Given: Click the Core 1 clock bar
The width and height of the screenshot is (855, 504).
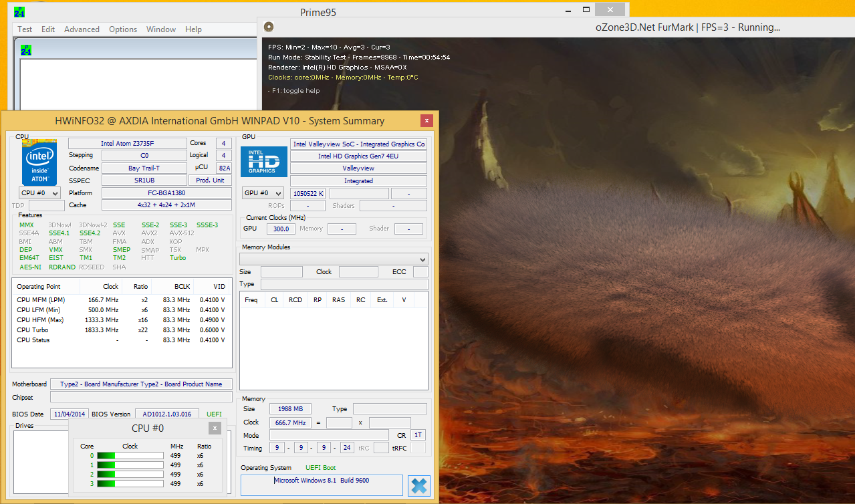Looking at the screenshot, I should click(x=130, y=465).
